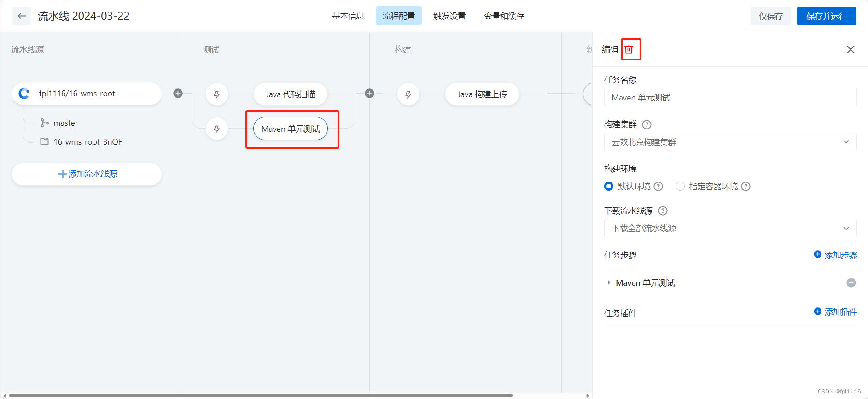Click the 保存并运行 button

point(827,16)
